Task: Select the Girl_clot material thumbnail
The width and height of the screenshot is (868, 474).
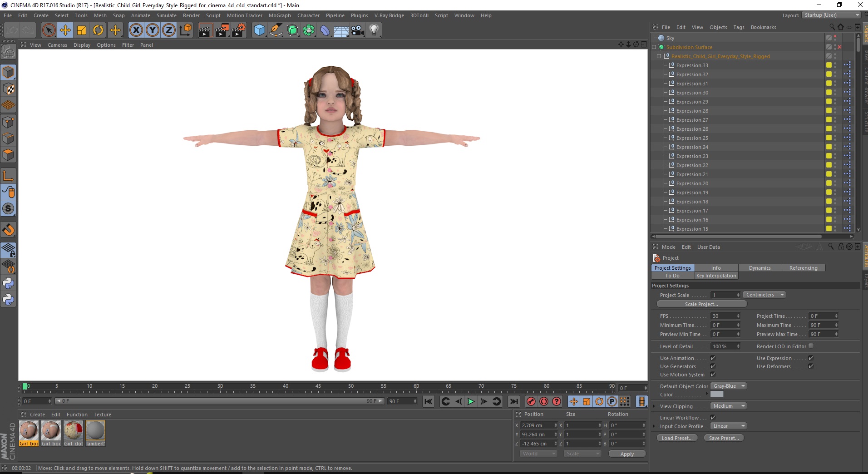Action: point(73,433)
